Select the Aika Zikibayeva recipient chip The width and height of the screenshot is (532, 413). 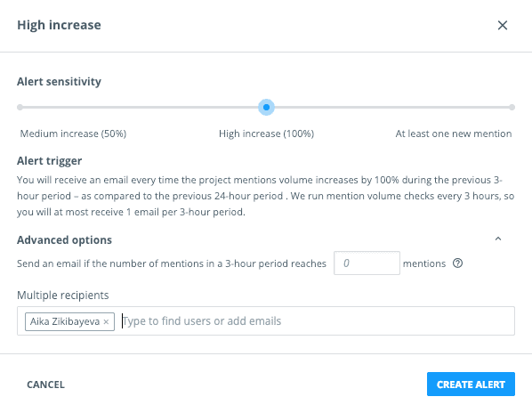coord(65,321)
